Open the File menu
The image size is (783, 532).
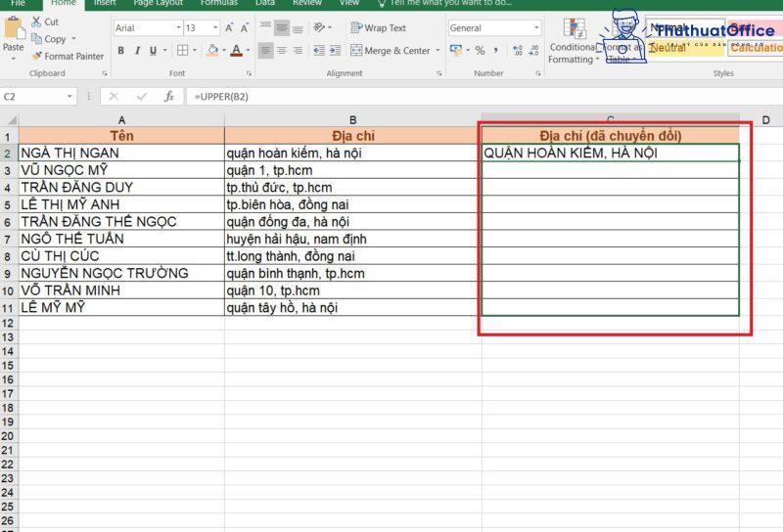(18, 3)
